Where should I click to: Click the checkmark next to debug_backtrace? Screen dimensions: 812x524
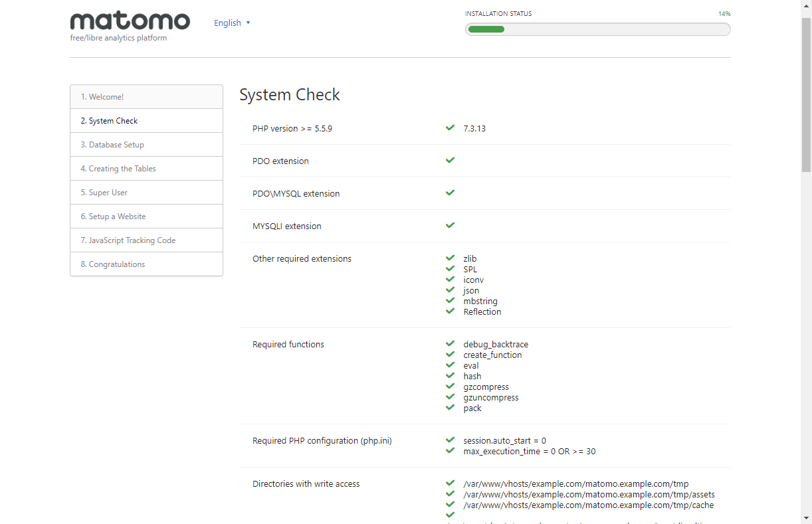click(450, 344)
